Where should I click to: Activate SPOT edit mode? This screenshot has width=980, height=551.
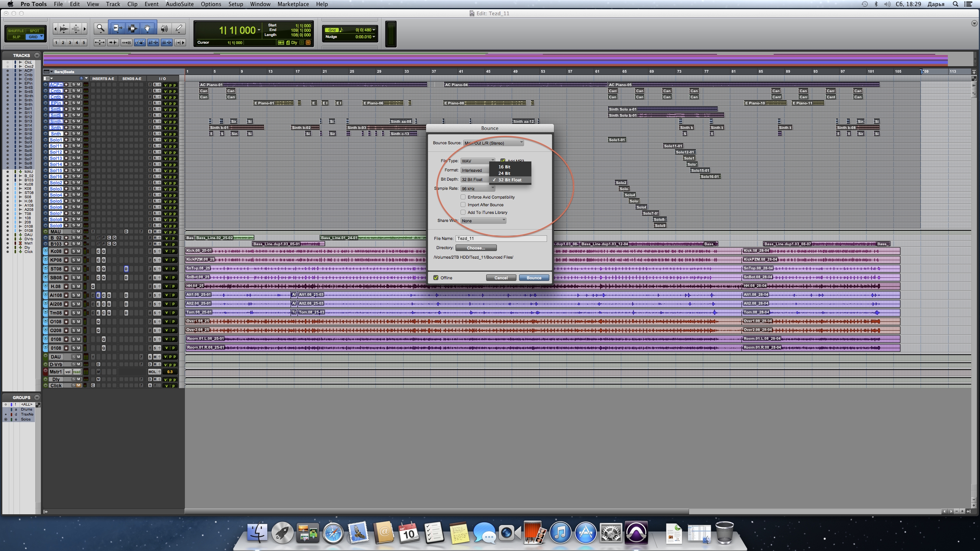[x=34, y=31]
